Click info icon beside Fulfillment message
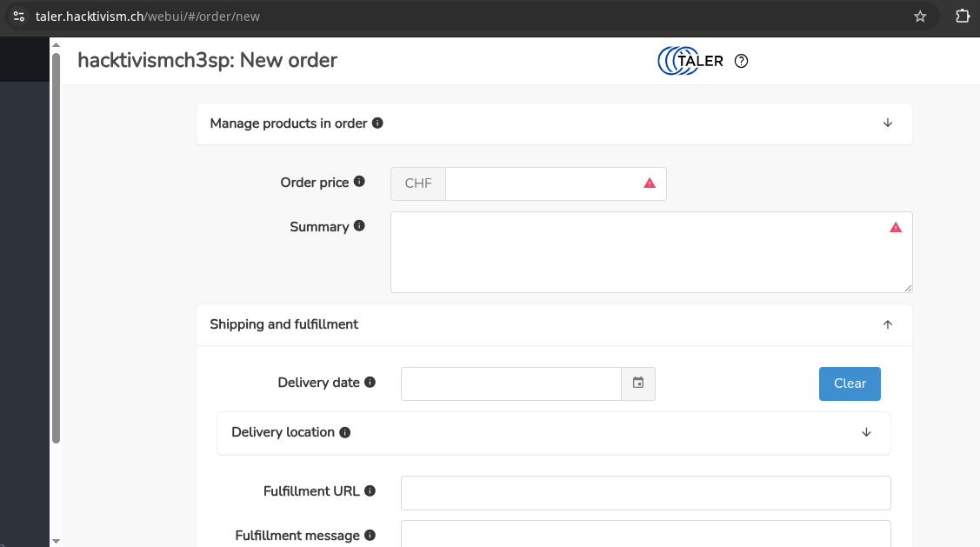This screenshot has width=980, height=547. (x=370, y=536)
